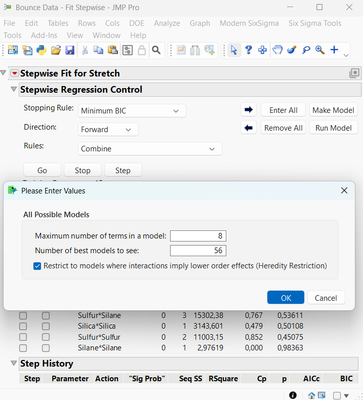This screenshot has height=400, width=363.
Task: Check the Lock box for Silane*Silane
Action: 23,348
